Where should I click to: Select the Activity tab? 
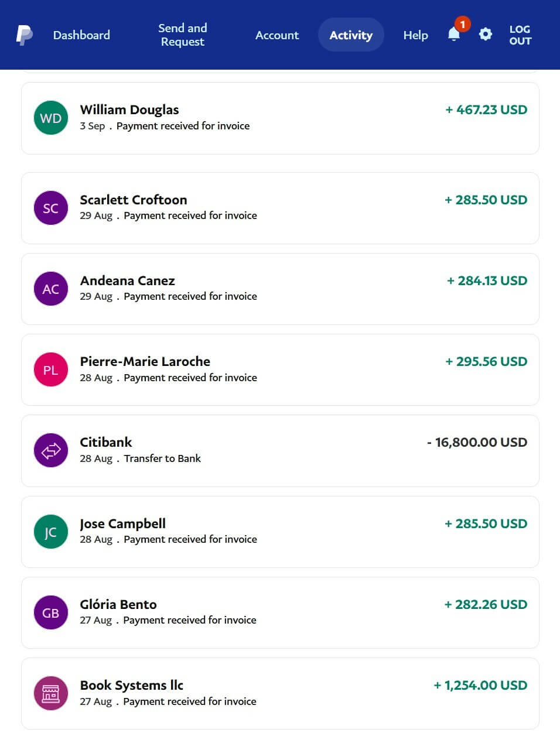[x=351, y=35]
